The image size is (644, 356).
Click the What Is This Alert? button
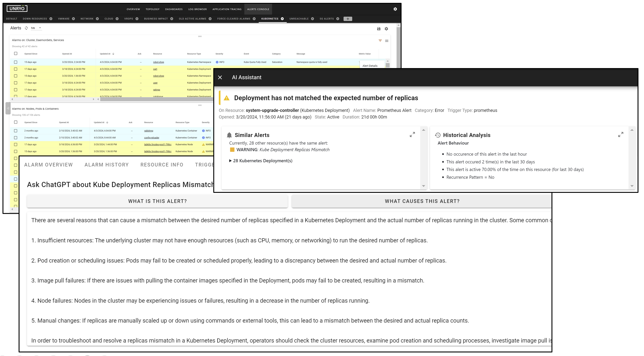coord(157,201)
